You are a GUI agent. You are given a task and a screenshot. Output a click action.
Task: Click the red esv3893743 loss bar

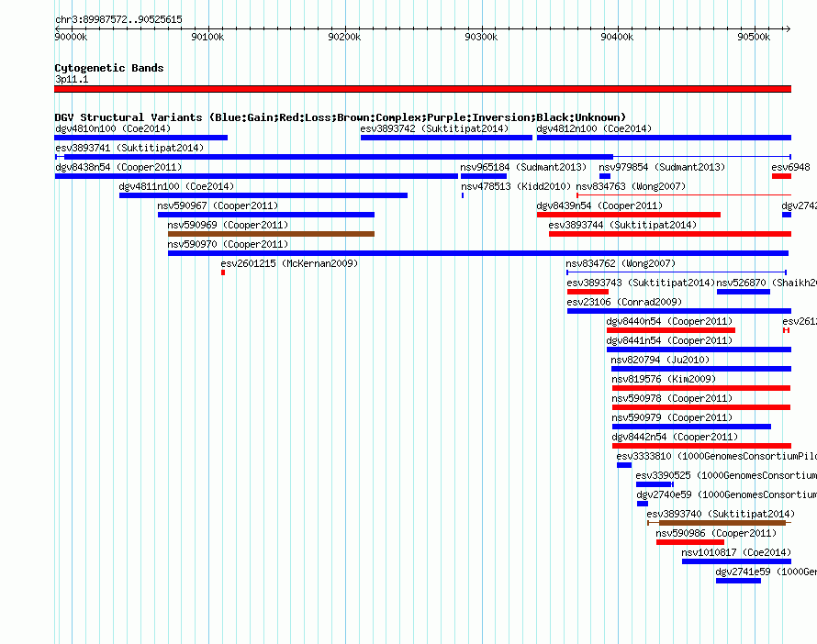[588, 292]
